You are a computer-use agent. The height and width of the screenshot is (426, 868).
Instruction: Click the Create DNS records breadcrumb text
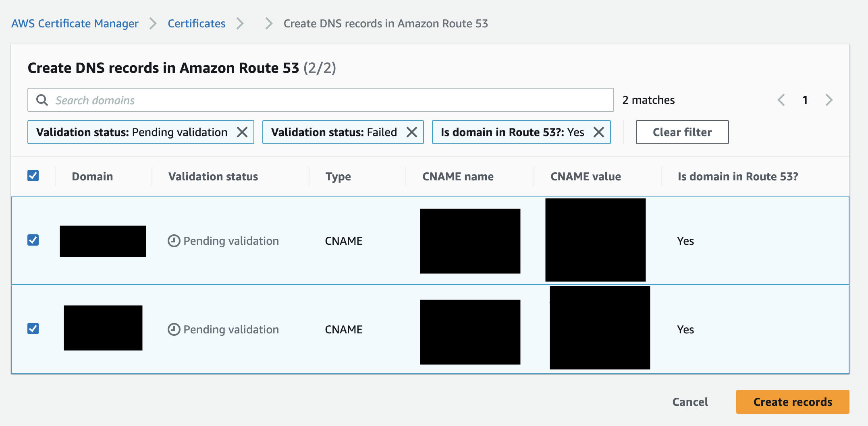point(386,23)
